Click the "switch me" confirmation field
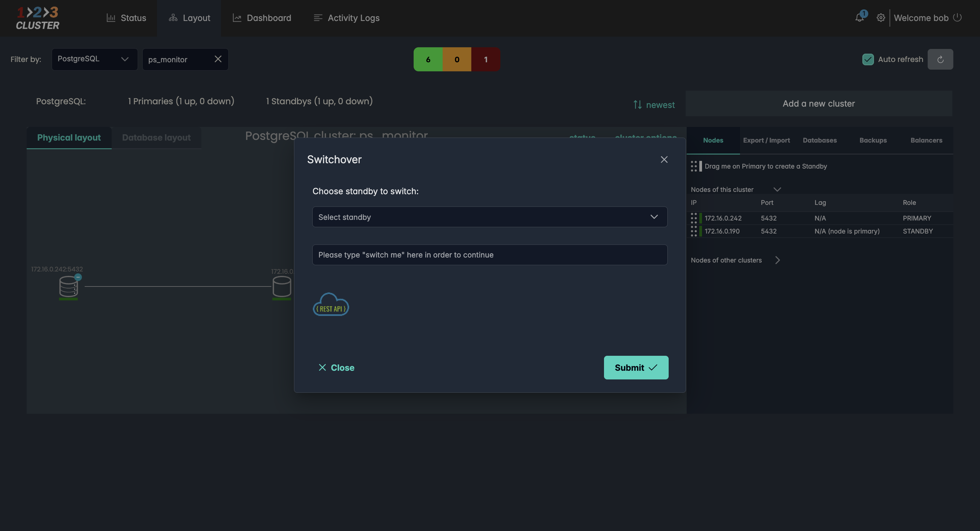Viewport: 980px width, 531px height. (x=490, y=255)
